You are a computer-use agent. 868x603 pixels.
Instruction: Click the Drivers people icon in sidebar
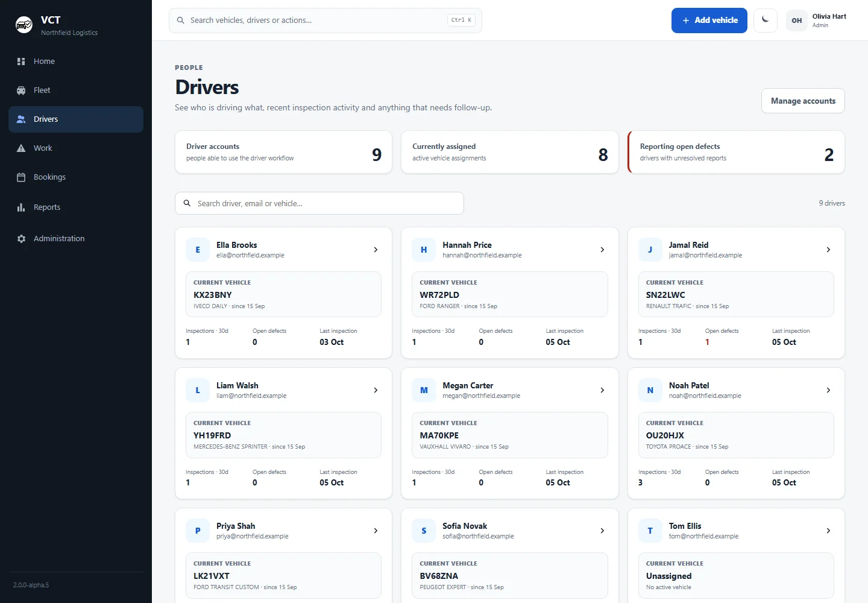click(21, 119)
